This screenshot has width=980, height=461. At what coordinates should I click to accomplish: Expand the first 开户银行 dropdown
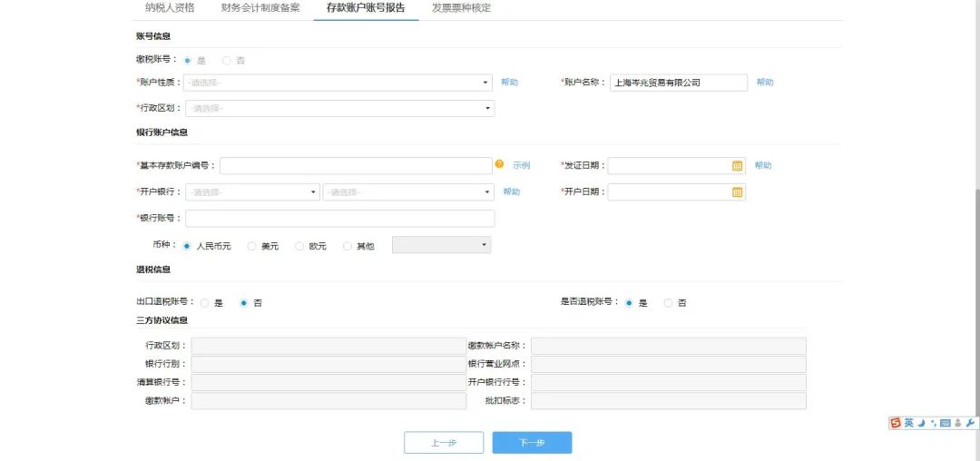252,192
